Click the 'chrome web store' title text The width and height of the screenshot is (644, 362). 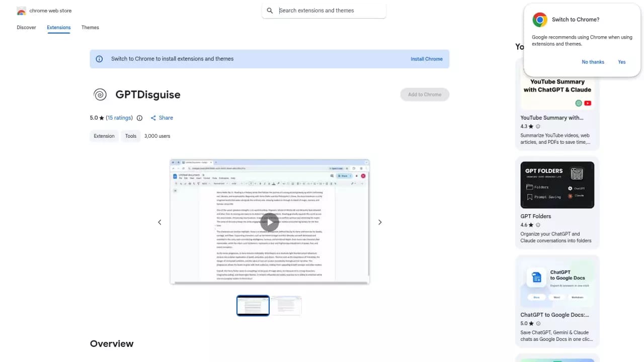pyautogui.click(x=50, y=11)
